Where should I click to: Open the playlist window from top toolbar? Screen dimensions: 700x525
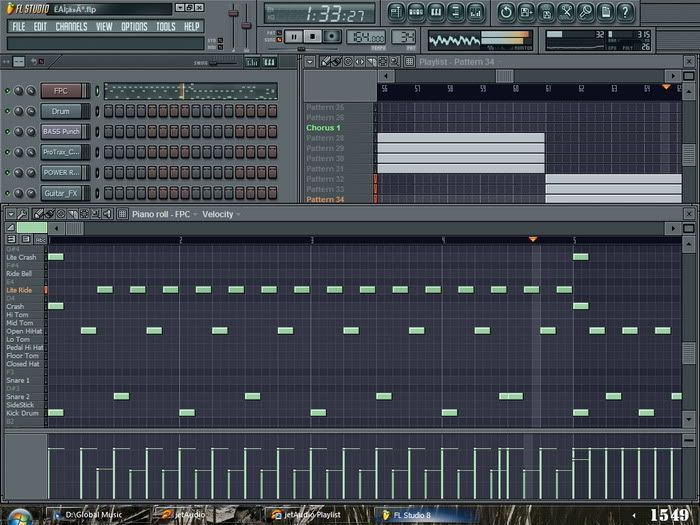(x=396, y=12)
